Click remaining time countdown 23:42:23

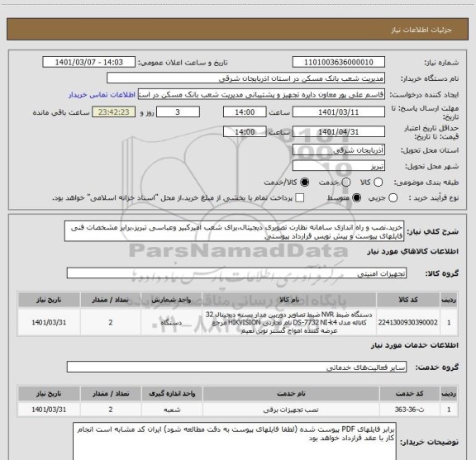(x=114, y=112)
